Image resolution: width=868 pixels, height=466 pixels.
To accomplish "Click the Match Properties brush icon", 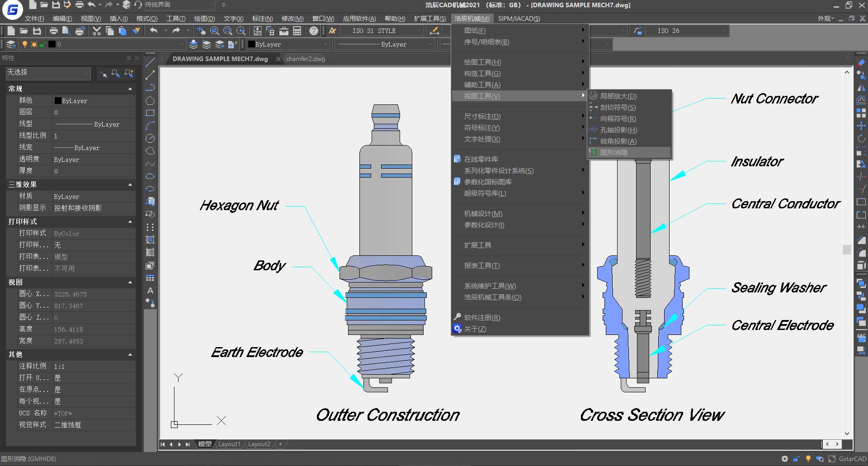I will coord(136,31).
